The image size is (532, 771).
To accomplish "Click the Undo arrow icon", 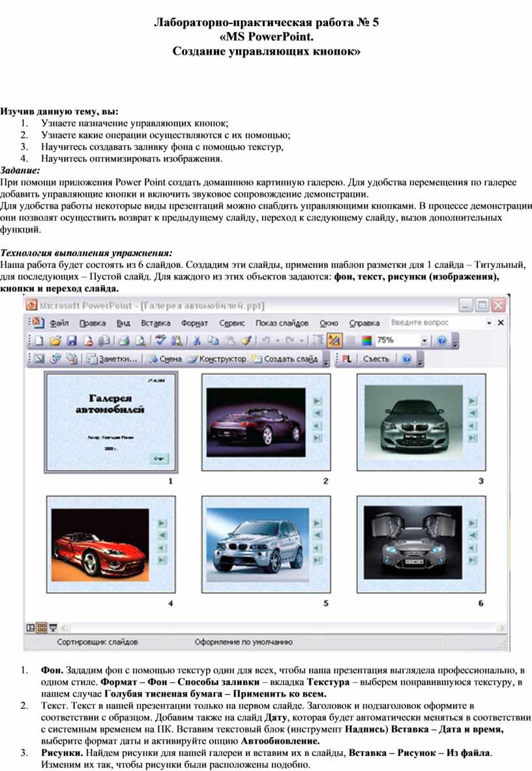I will [x=265, y=340].
